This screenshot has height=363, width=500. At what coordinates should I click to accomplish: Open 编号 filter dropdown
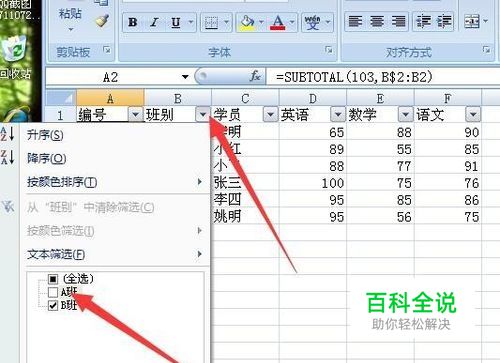[135, 115]
